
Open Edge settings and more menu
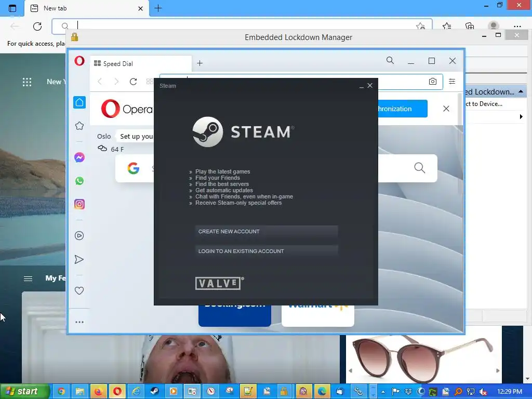pyautogui.click(x=517, y=26)
